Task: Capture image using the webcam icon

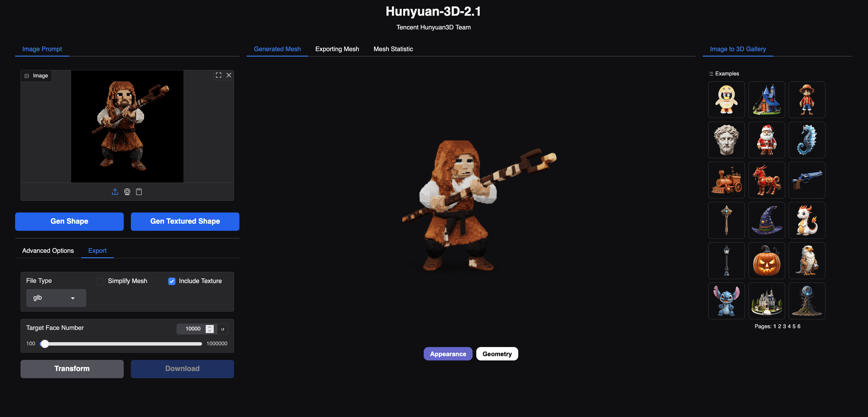Action: coord(127,192)
